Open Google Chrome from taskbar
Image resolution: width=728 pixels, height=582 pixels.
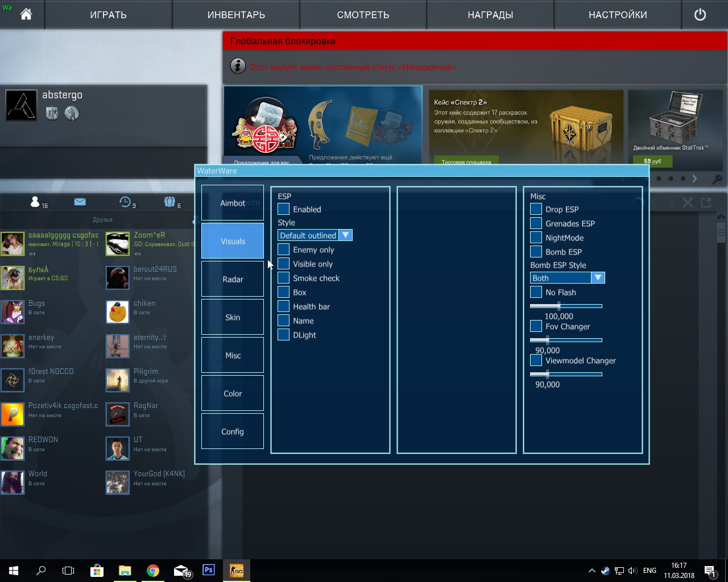(152, 570)
